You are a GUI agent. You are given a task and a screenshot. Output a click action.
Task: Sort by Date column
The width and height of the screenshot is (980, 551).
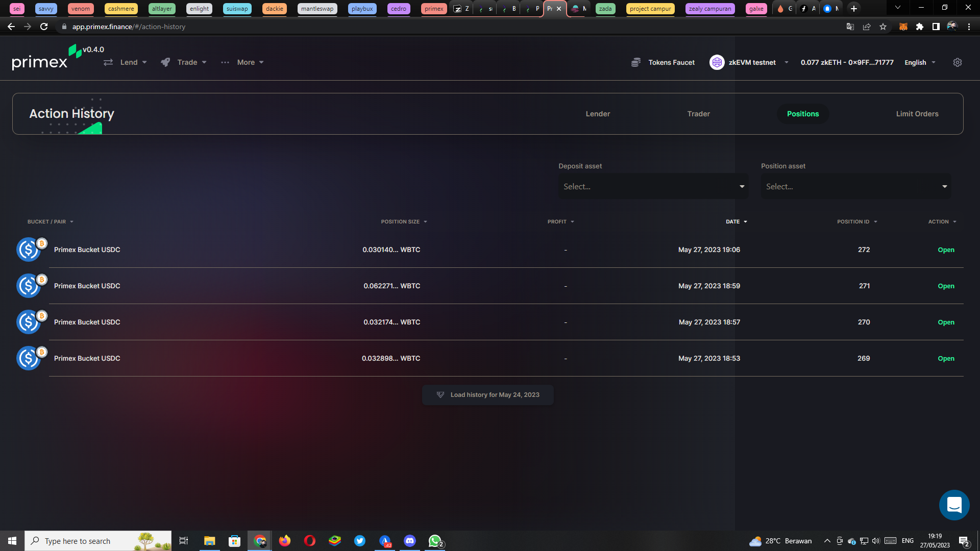(x=737, y=222)
